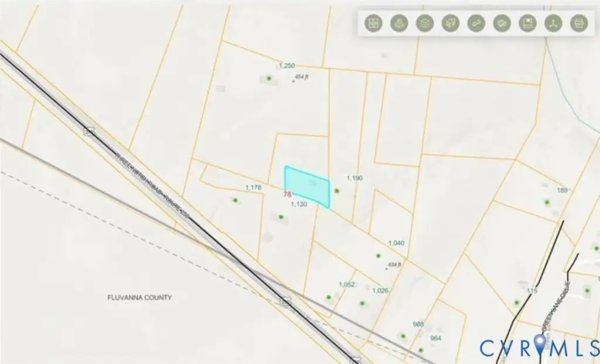
Task: Click the green address point below 988
Action: pyautogui.click(x=403, y=336)
